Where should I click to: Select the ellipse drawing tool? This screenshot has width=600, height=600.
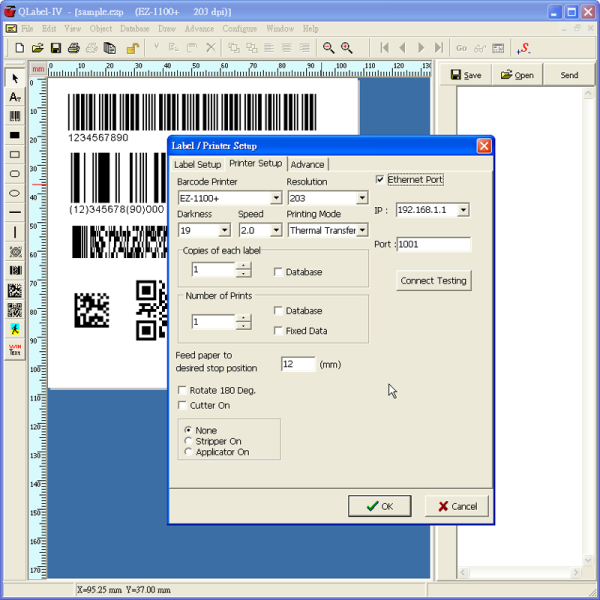pyautogui.click(x=15, y=193)
